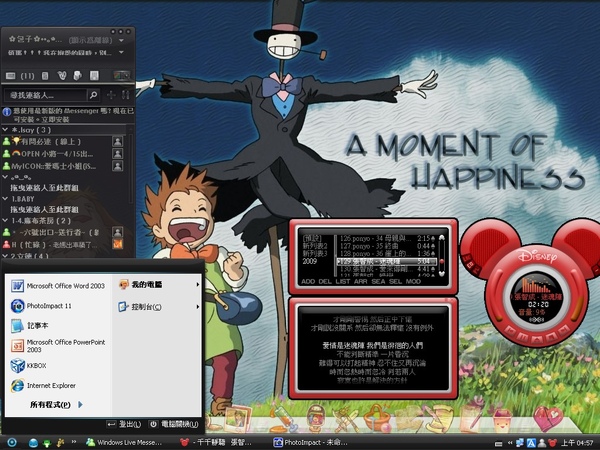Collapse the 2.立德 (4) contact group
The width and height of the screenshot is (600, 450).
pyautogui.click(x=5, y=255)
